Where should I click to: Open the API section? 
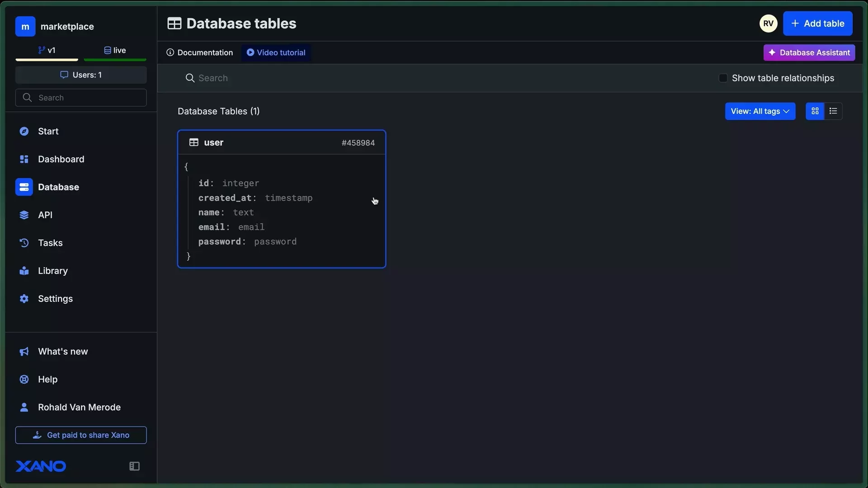pyautogui.click(x=46, y=215)
